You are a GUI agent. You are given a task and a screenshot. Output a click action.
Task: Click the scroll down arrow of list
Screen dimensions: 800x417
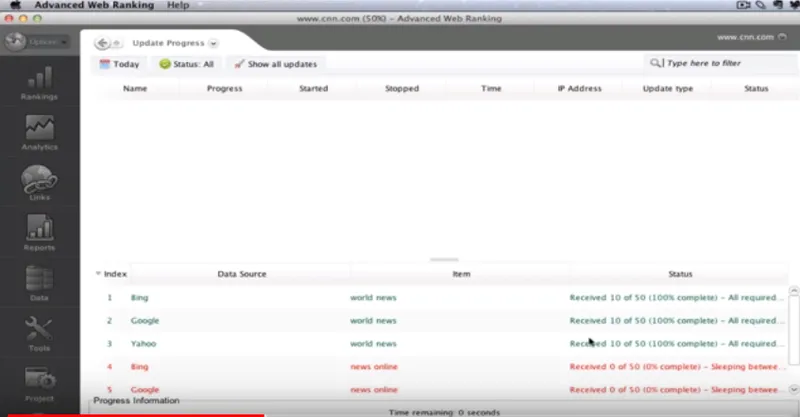click(794, 389)
